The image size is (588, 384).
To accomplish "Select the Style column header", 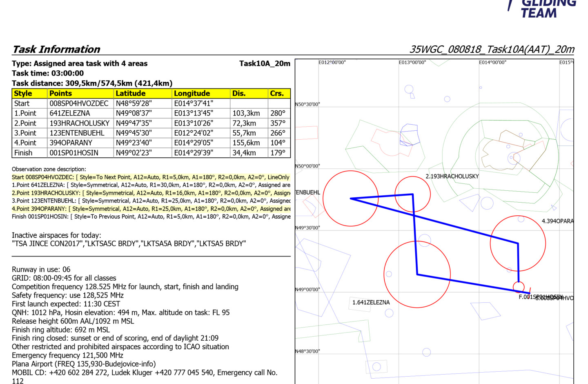I will 23,94.
